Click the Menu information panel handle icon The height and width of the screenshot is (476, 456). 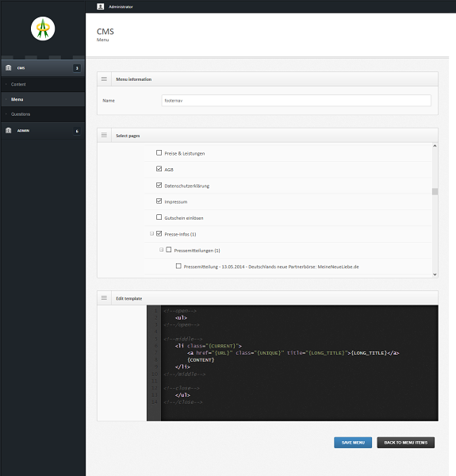click(104, 79)
